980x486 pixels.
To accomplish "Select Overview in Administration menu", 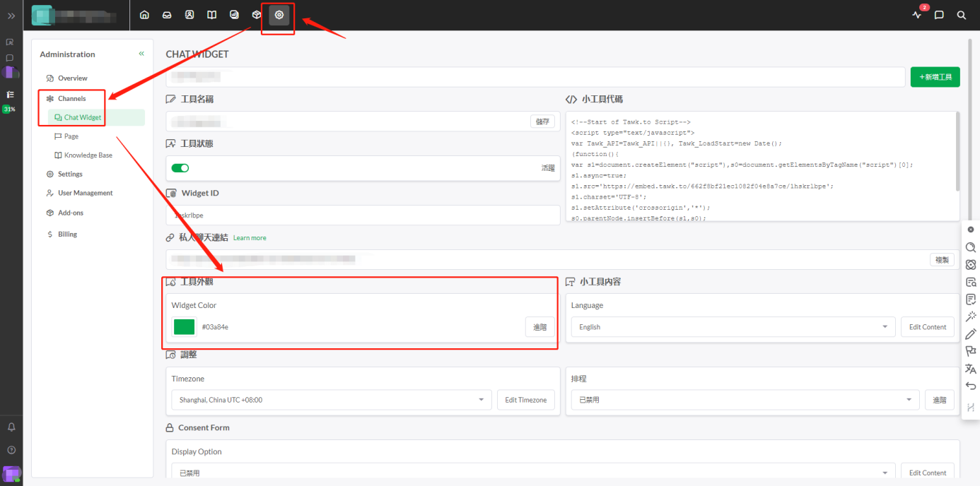I will [72, 78].
